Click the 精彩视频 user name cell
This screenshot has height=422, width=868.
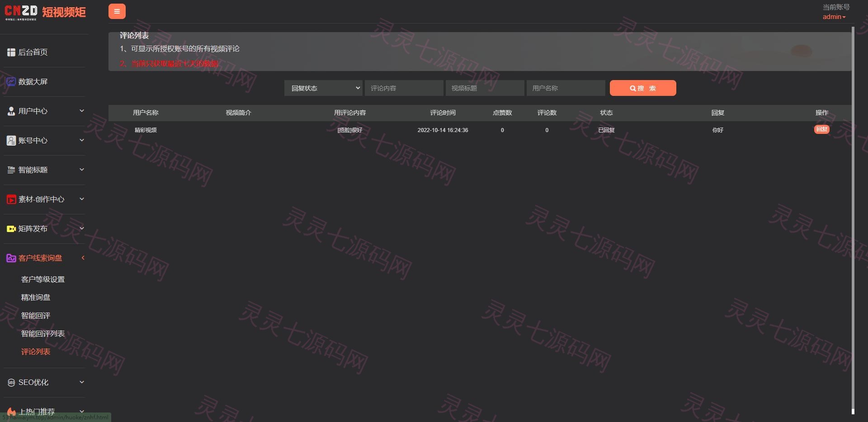(146, 130)
